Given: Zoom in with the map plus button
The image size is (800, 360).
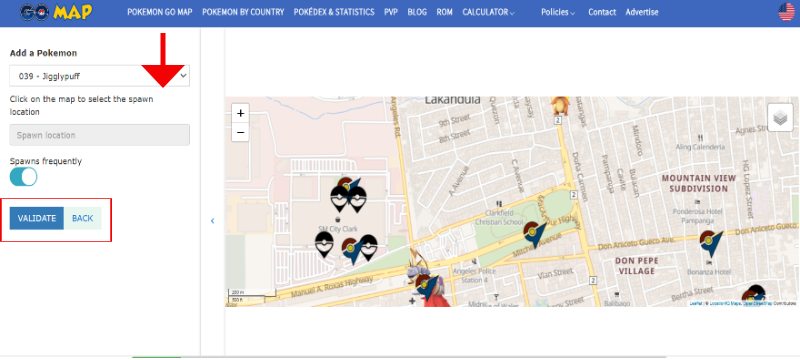Looking at the screenshot, I should 240,113.
